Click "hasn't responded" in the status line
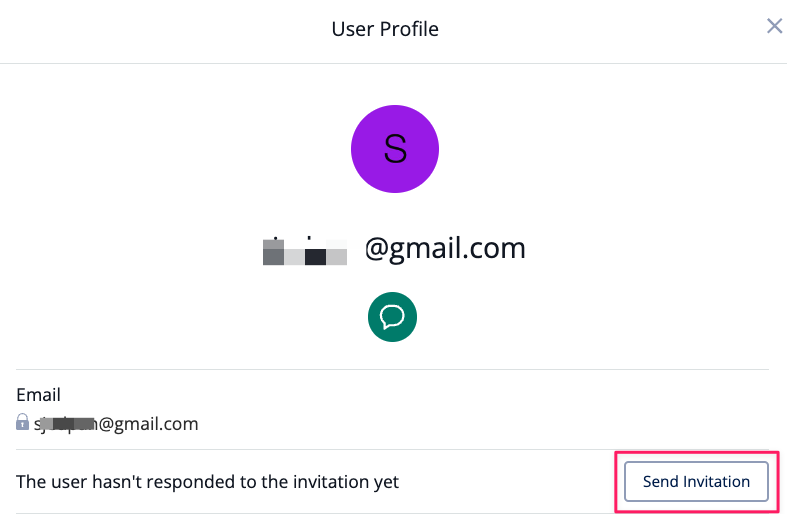The width and height of the screenshot is (787, 514). [147, 482]
